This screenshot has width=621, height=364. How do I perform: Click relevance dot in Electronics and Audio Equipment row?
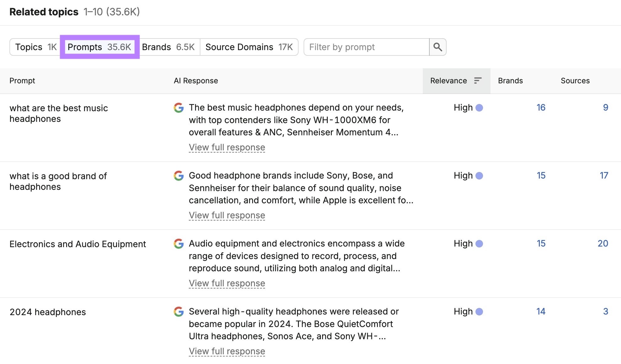(479, 244)
